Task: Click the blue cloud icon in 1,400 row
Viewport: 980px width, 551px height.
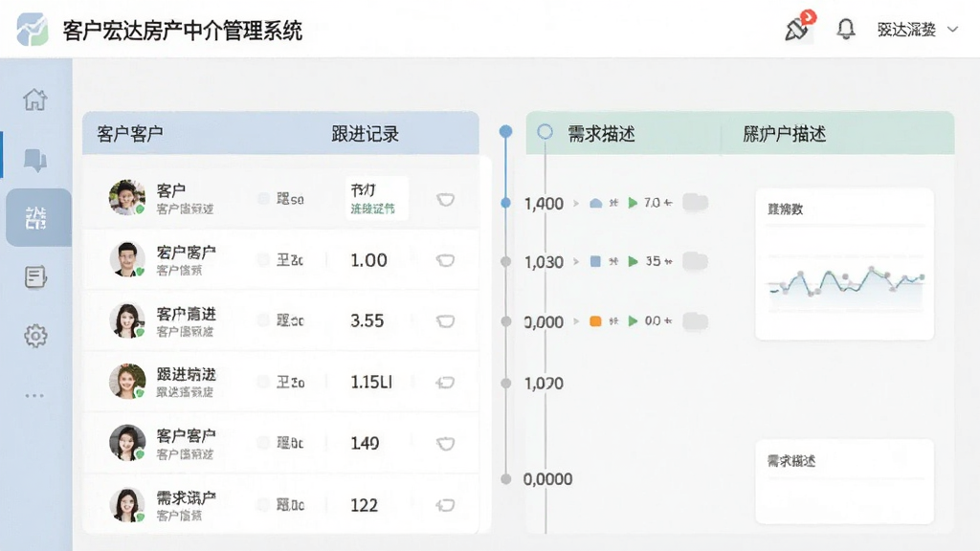Action: pyautogui.click(x=595, y=203)
